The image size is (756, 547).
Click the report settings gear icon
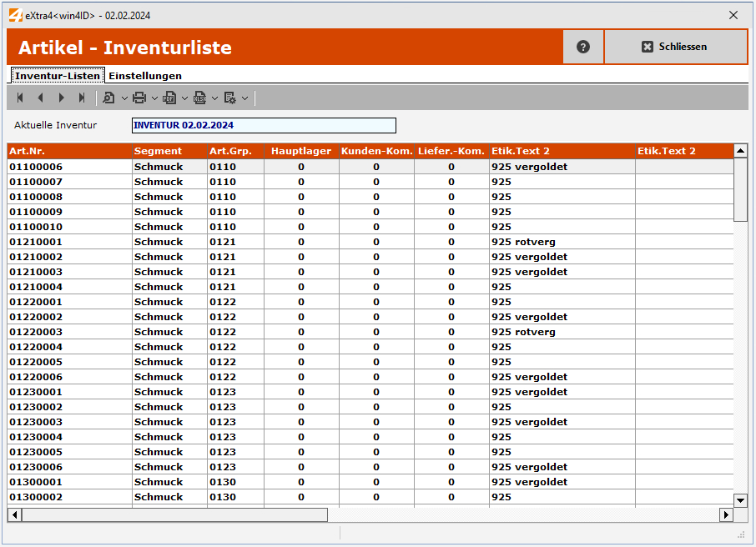click(x=231, y=98)
